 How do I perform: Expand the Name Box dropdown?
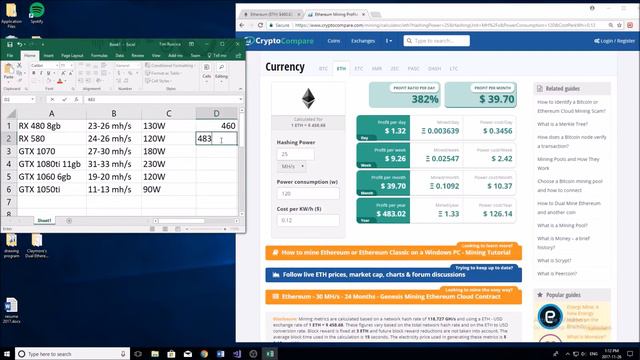coord(33,99)
